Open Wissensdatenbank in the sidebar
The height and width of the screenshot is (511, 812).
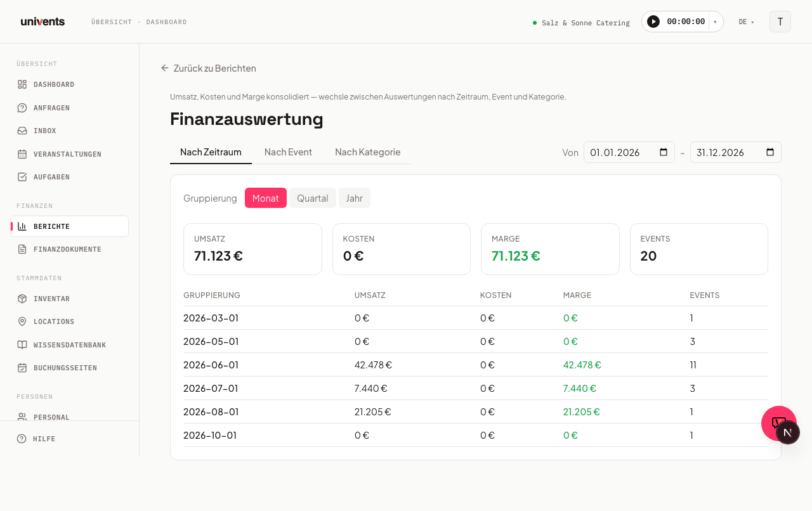(70, 345)
